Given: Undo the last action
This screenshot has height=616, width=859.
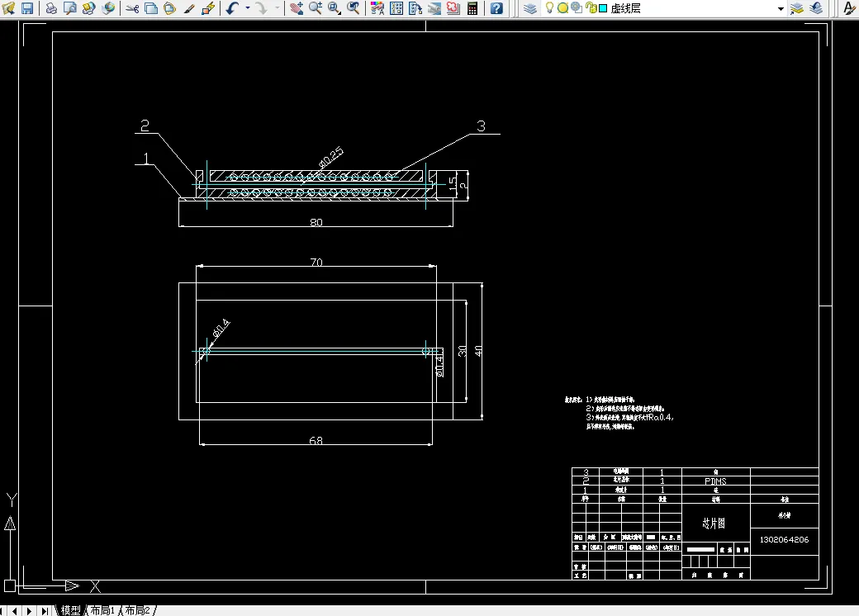Looking at the screenshot, I should point(232,7).
